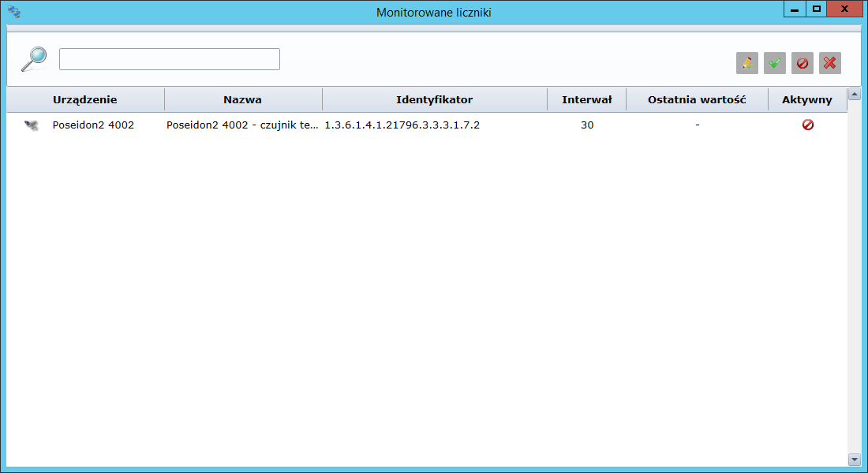The image size is (868, 473).
Task: Select the OID 1.3.6.1.4.1.21796.3.3.3.1.7.2 cell
Action: (x=402, y=125)
